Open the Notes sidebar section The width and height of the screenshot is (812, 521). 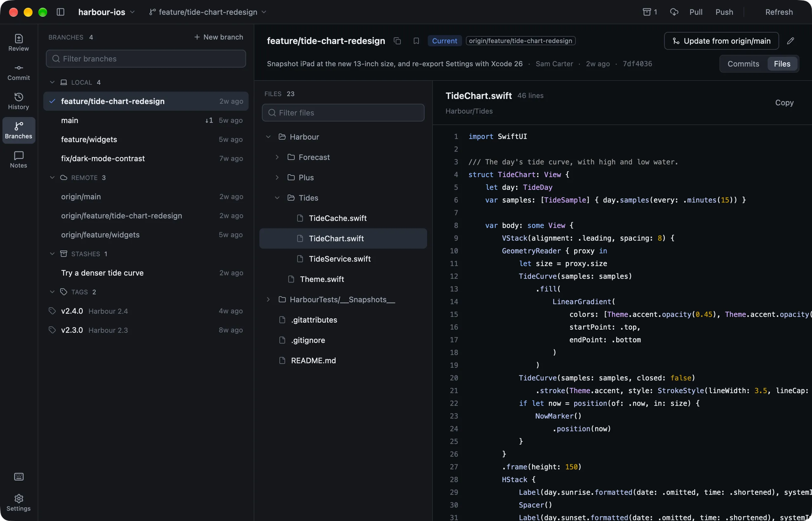point(19,160)
